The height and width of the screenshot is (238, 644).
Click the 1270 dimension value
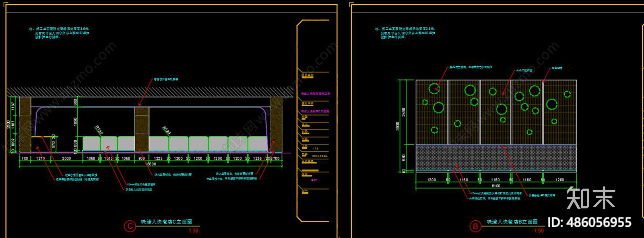pyautogui.click(x=40, y=158)
